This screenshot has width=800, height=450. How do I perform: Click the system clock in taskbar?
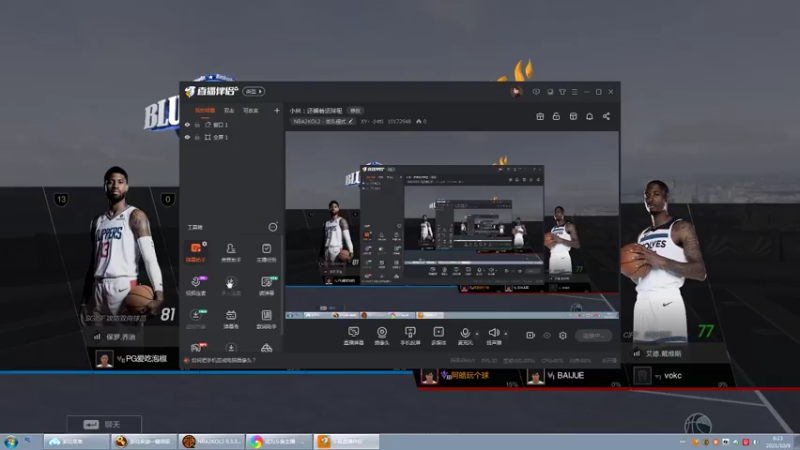[777, 442]
